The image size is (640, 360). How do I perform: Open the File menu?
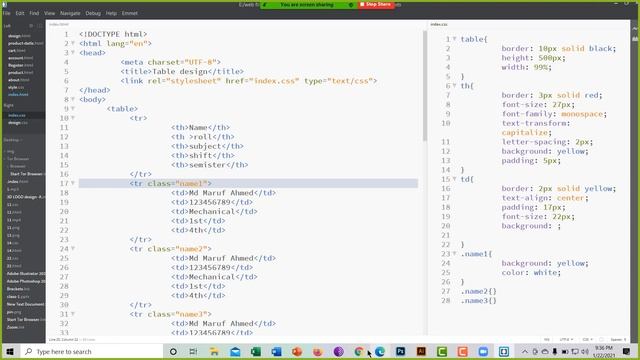(7, 13)
